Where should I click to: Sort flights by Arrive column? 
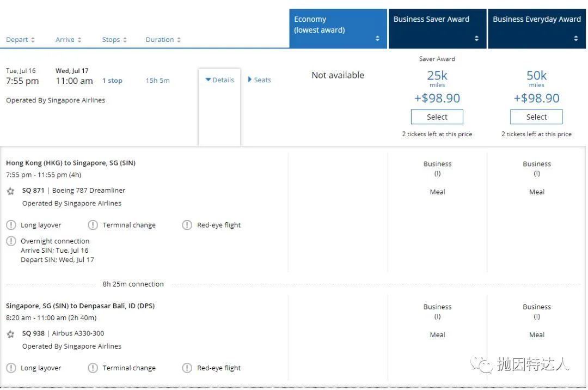point(65,40)
